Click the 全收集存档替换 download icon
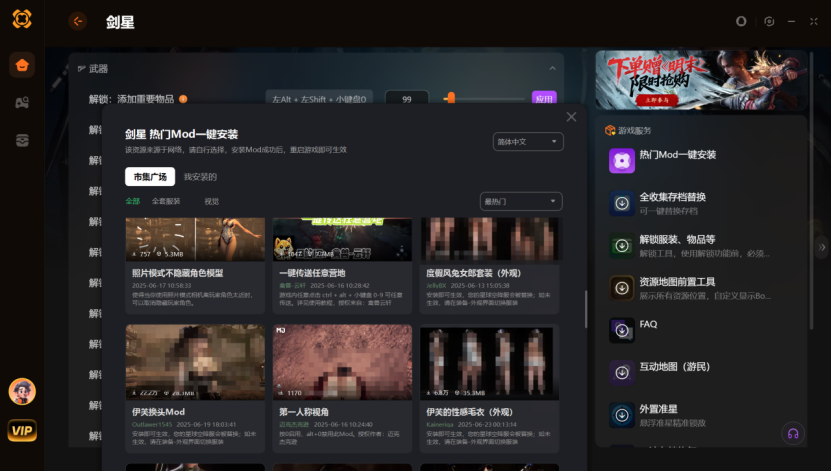Image resolution: width=831 pixels, height=471 pixels. [x=621, y=203]
